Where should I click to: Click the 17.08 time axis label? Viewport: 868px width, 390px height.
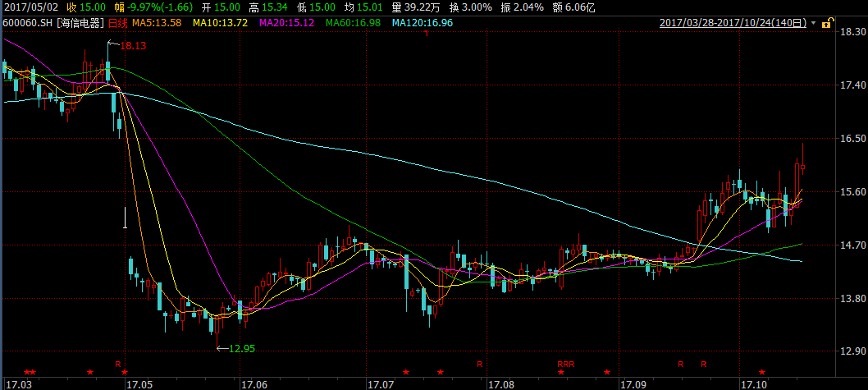tap(501, 383)
